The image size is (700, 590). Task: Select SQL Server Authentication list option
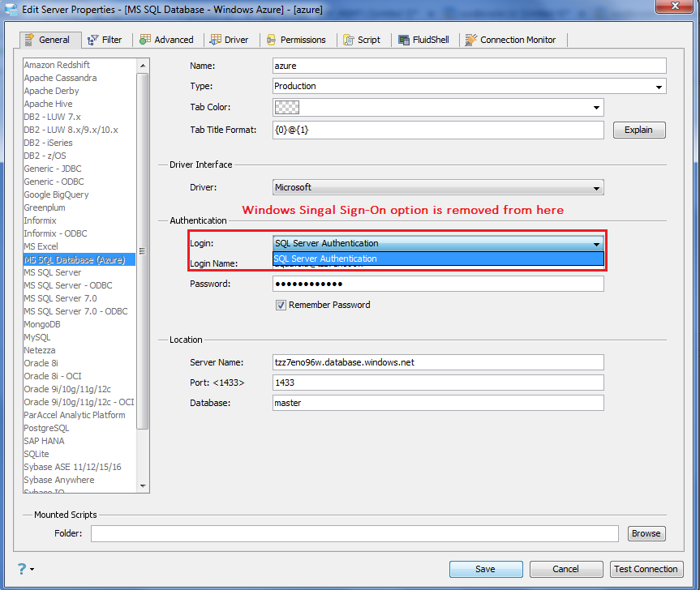[438, 259]
